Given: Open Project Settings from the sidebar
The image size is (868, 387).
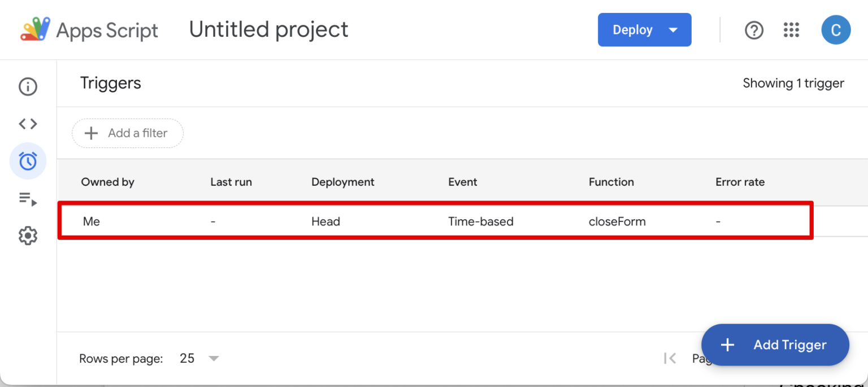Looking at the screenshot, I should [x=28, y=236].
